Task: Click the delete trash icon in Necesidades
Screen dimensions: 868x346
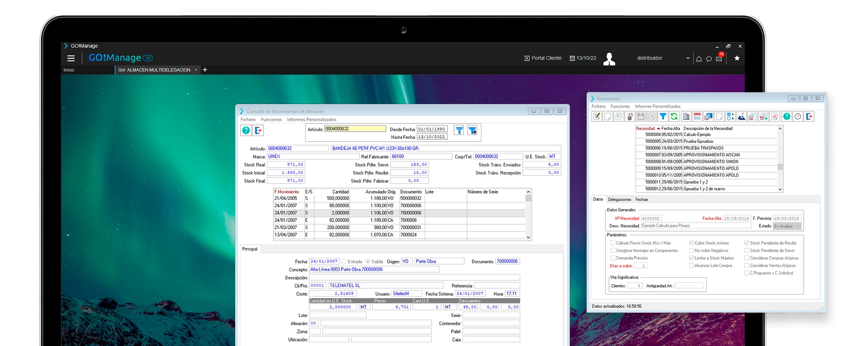Action: tap(630, 117)
